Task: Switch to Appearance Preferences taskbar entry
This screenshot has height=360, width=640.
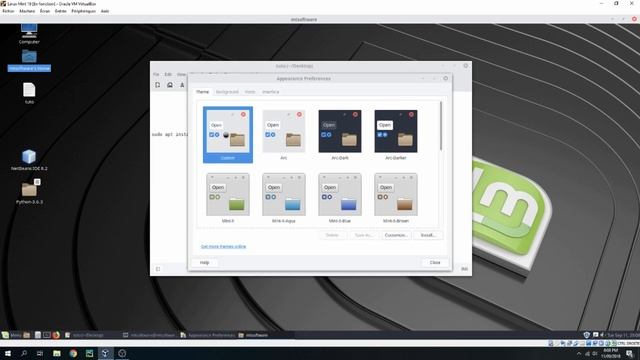Action: click(208, 335)
